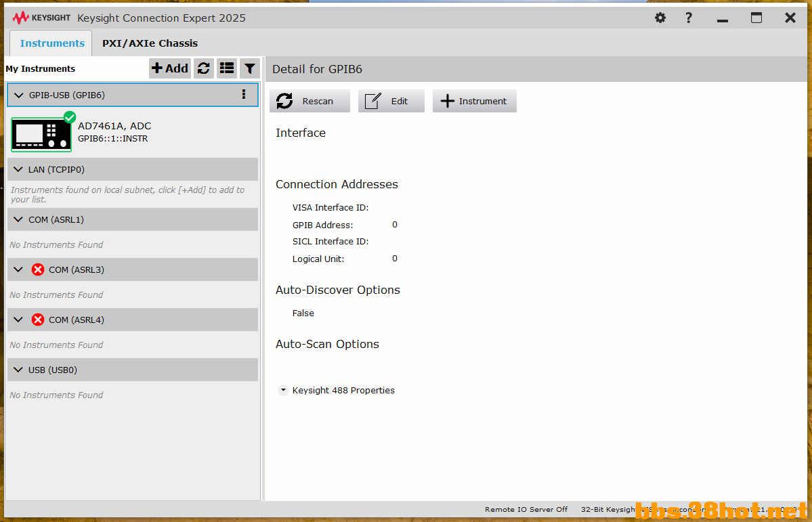
Task: Collapse the GPIB-USB (GPIB6) section
Action: pyautogui.click(x=19, y=95)
